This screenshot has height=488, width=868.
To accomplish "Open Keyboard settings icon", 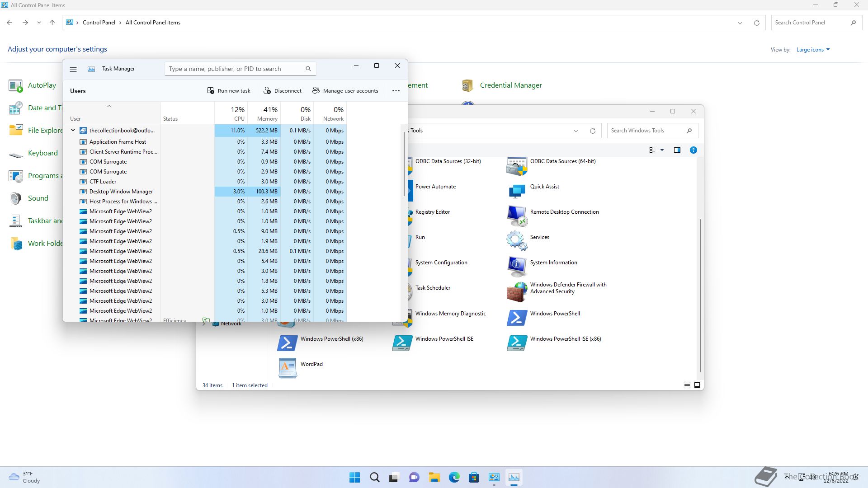I will coord(16,153).
